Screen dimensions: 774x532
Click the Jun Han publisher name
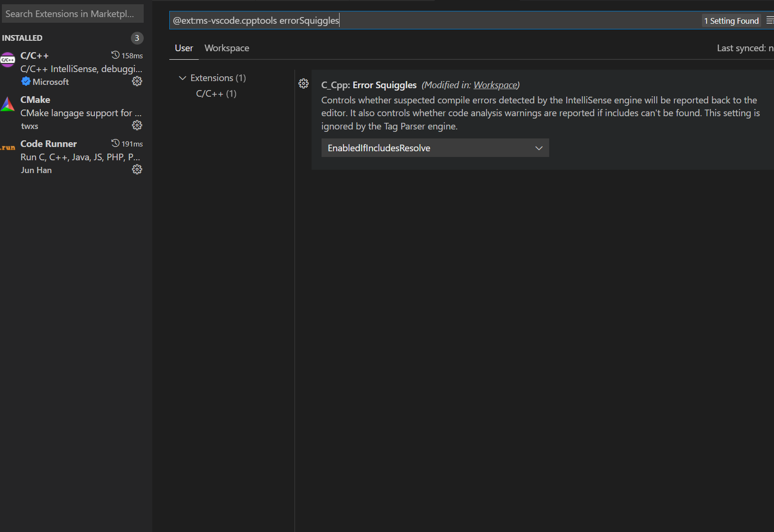click(x=36, y=170)
